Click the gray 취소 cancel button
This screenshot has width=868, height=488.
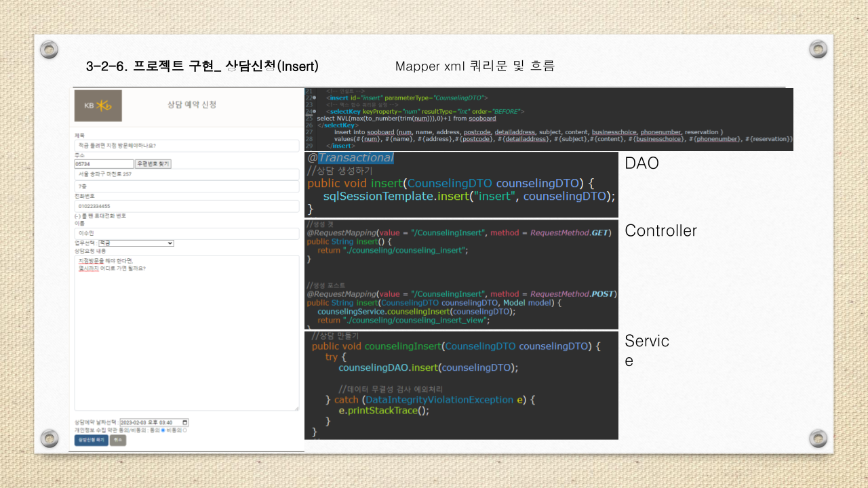(x=119, y=440)
